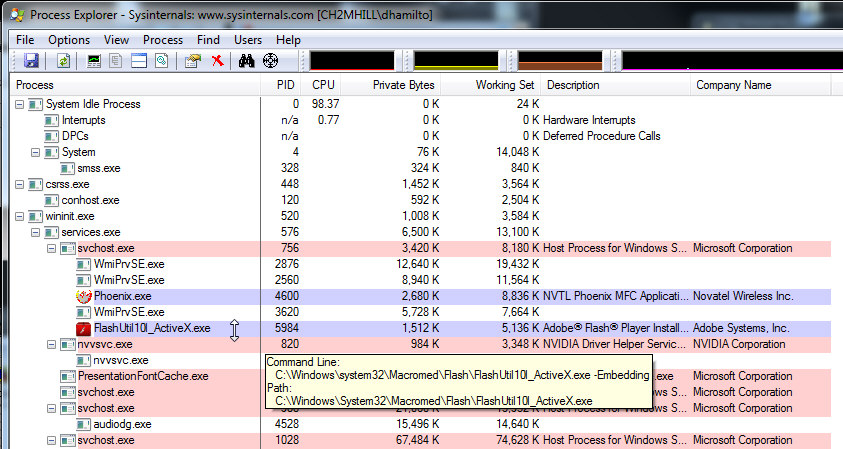
Task: Select the conhost.exe process name
Action: 90,201
